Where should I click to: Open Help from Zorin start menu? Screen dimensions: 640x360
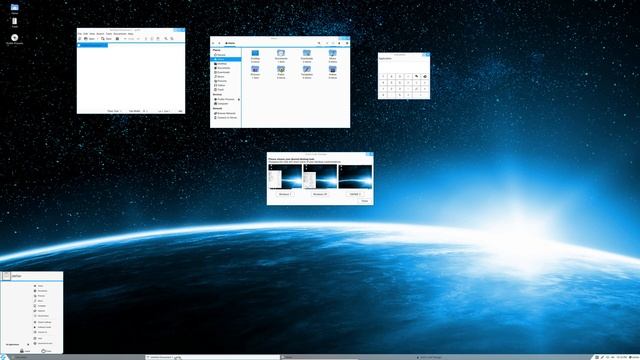pyautogui.click(x=38, y=338)
